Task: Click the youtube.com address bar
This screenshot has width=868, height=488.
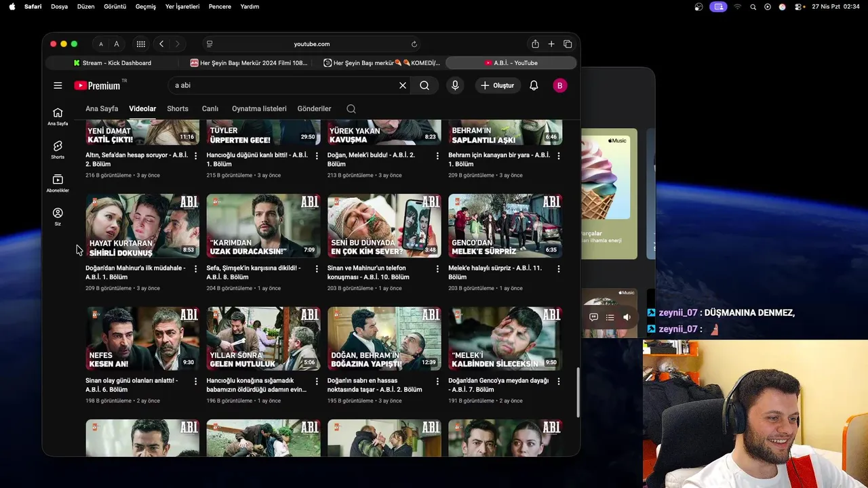Action: click(312, 44)
